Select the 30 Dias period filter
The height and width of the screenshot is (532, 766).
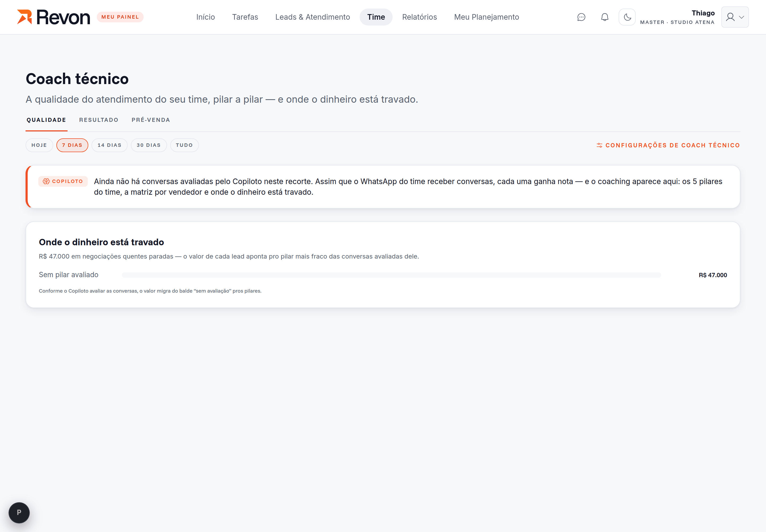149,145
